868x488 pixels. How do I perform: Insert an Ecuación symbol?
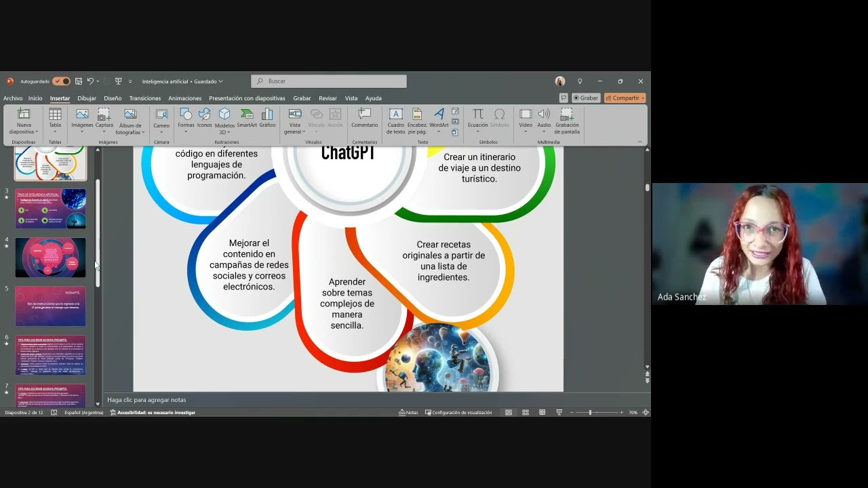[x=477, y=117]
